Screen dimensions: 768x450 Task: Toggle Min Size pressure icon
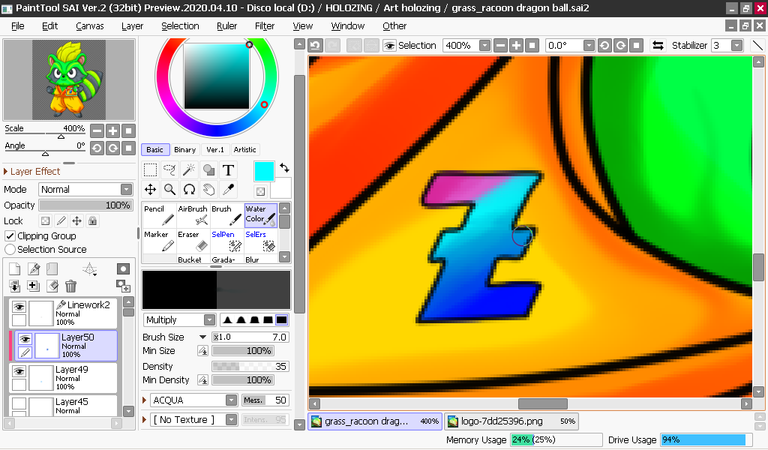[x=203, y=351]
